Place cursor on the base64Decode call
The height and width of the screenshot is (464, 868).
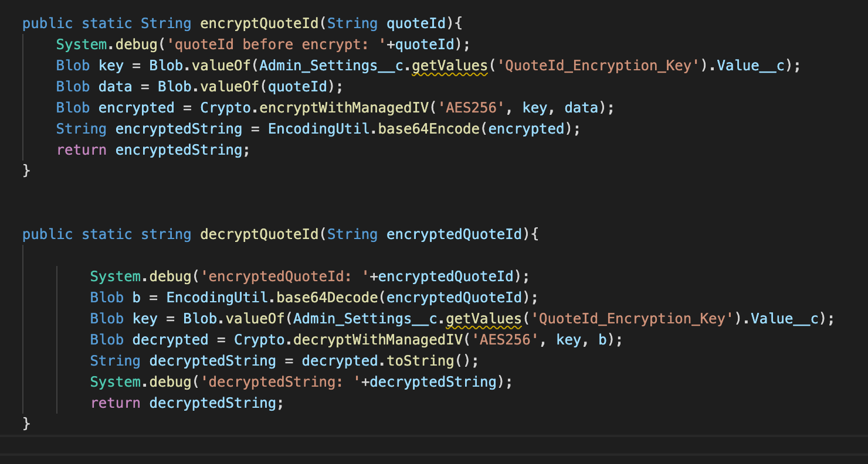point(327,298)
